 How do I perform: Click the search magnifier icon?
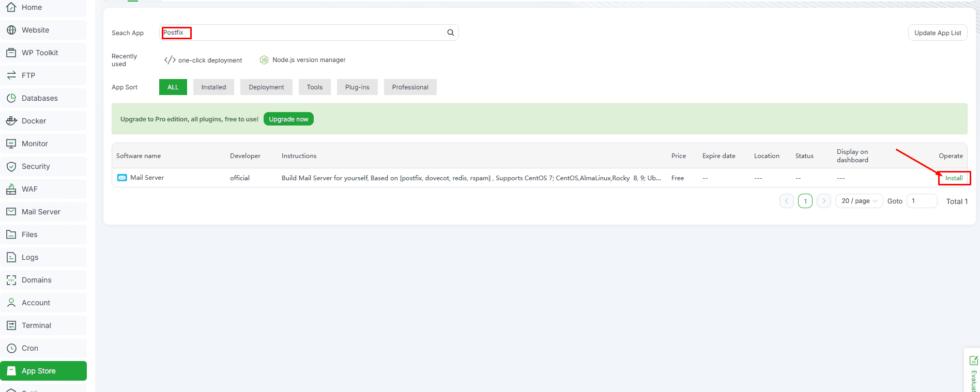451,33
